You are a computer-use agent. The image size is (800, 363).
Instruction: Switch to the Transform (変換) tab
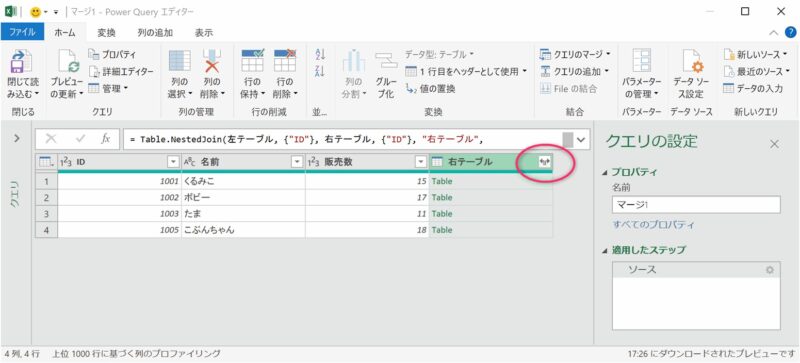point(106,32)
